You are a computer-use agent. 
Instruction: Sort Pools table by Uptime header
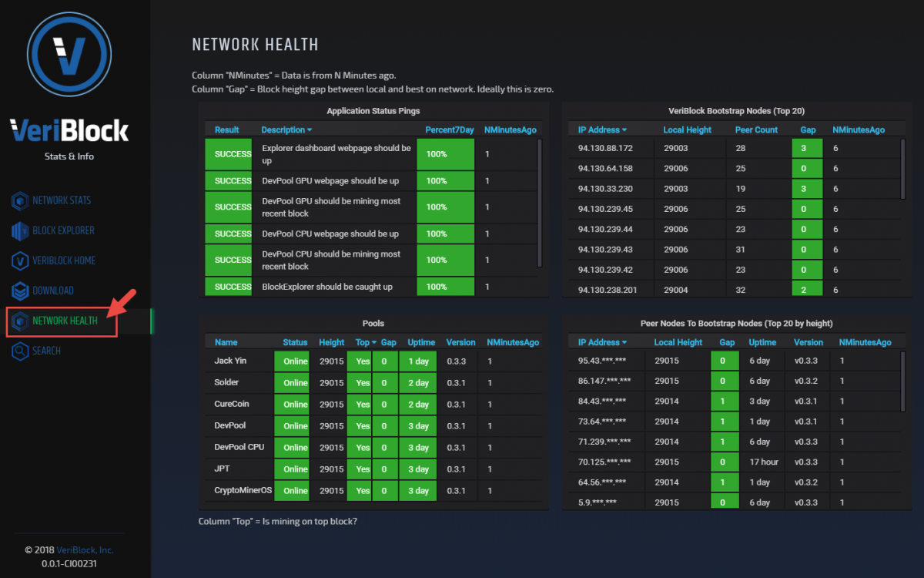(421, 342)
